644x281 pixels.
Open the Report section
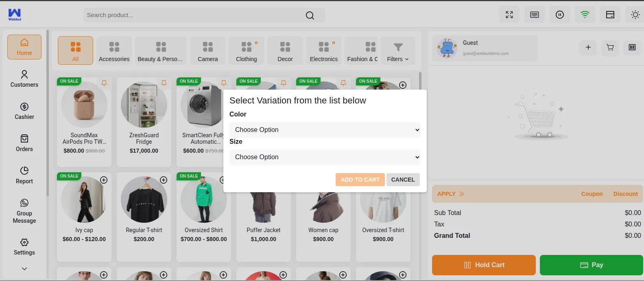(24, 176)
